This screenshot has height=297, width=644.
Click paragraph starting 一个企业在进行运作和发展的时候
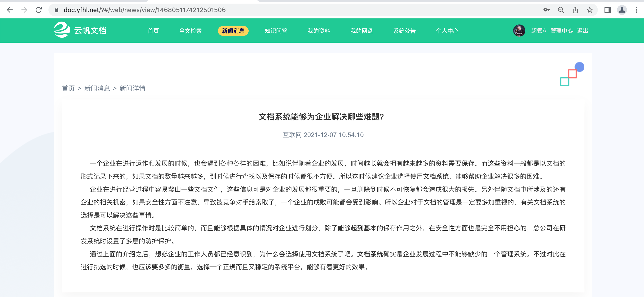coord(323,170)
